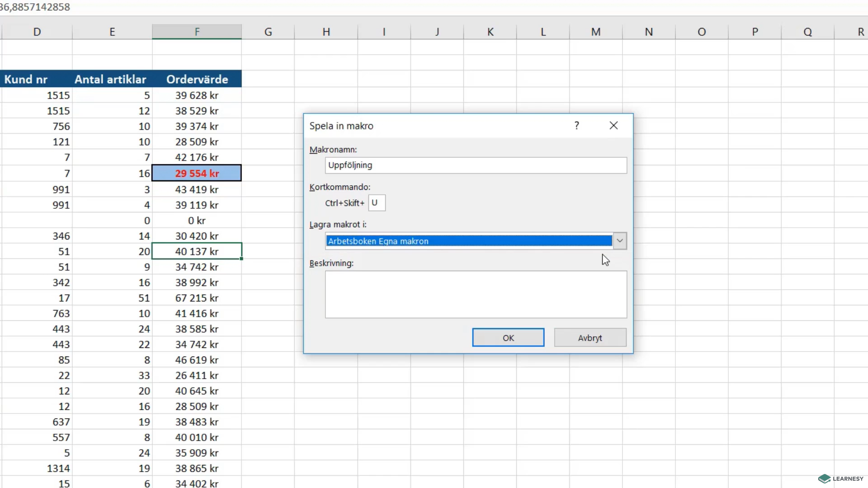Image resolution: width=868 pixels, height=488 pixels.
Task: Select column P header
Action: (x=755, y=32)
